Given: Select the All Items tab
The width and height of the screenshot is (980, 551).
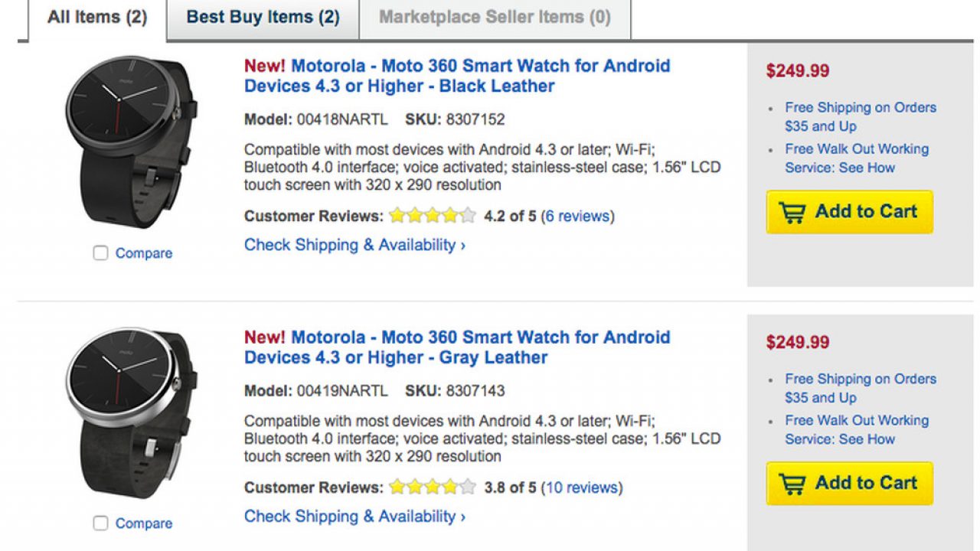Looking at the screenshot, I should 97,17.
